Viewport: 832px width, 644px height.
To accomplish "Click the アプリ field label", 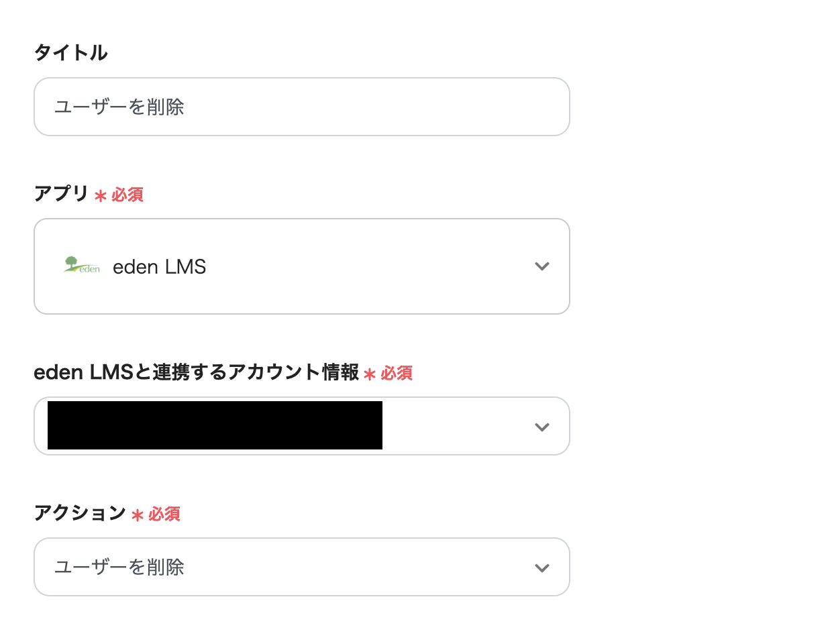I will coord(61,194).
